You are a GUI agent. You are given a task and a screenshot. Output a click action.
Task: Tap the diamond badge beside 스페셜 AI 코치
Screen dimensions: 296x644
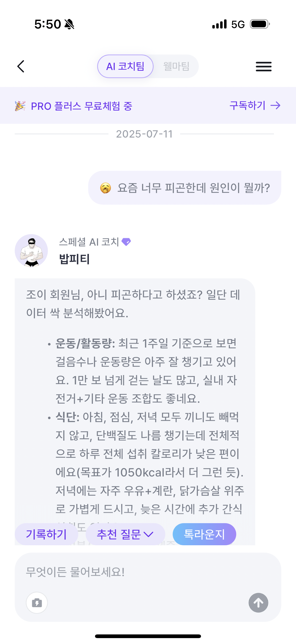[126, 242]
